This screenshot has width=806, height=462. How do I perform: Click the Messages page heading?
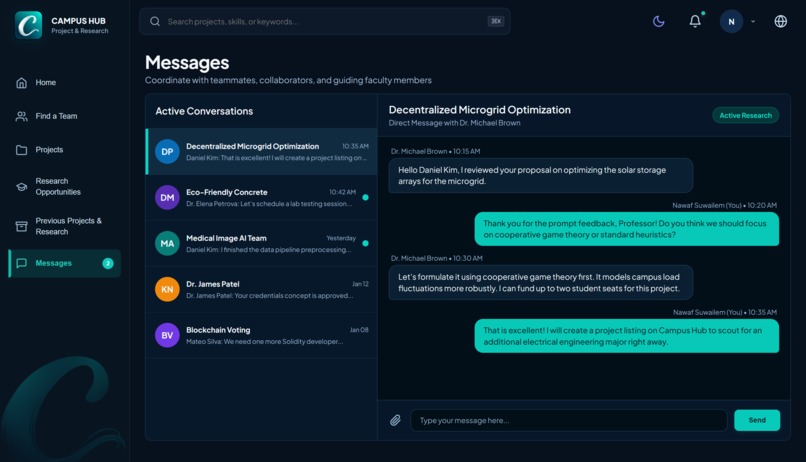coord(187,63)
